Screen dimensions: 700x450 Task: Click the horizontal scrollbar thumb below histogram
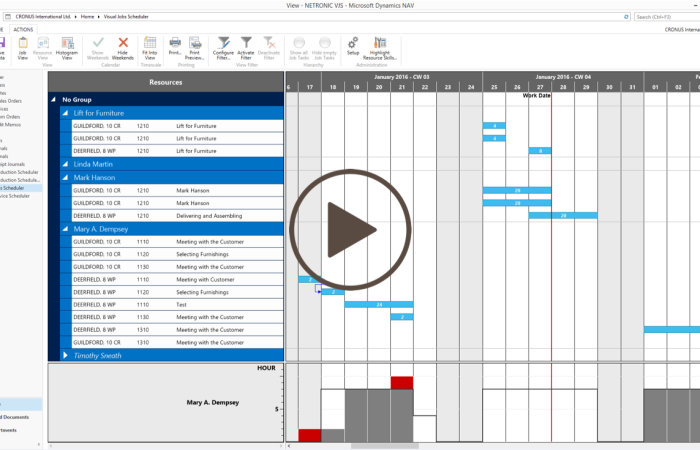(385, 446)
